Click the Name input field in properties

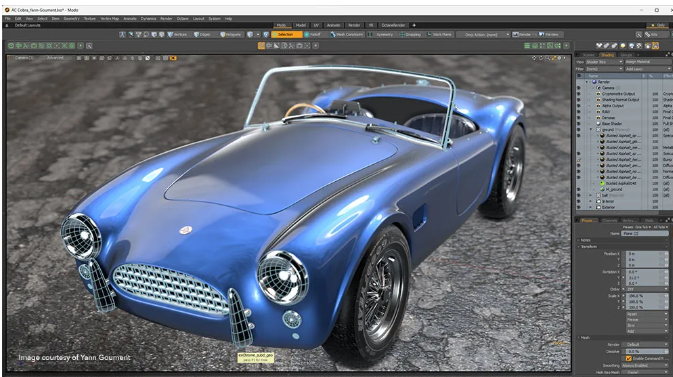pyautogui.click(x=645, y=234)
